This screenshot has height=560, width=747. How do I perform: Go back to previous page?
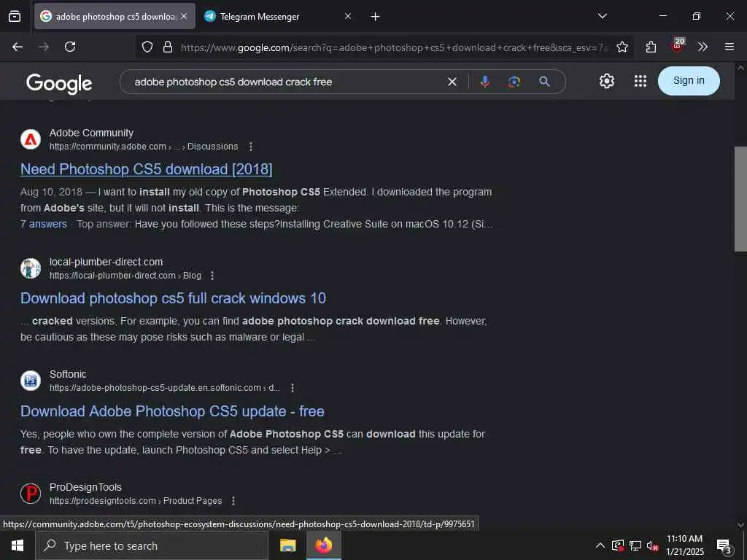coord(18,47)
